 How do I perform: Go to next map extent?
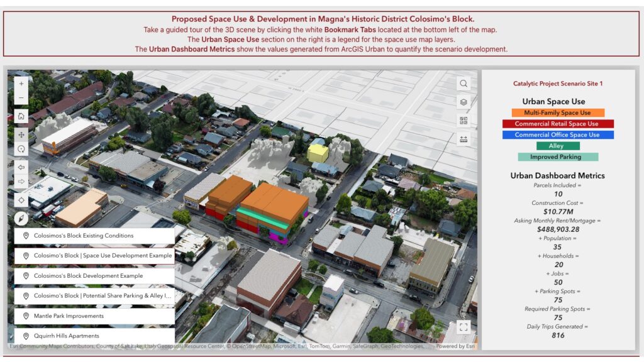(21, 182)
